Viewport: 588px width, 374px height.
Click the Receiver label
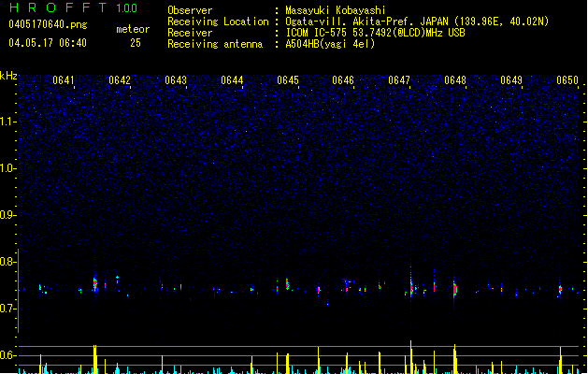pos(190,33)
